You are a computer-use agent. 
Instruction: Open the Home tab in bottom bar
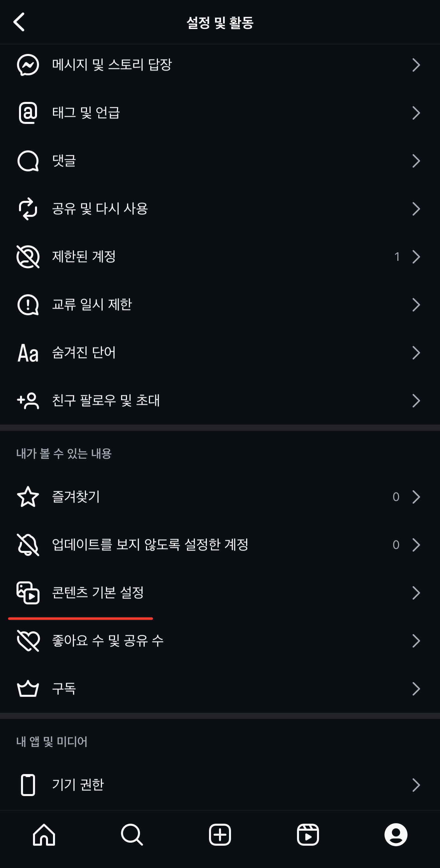(44, 835)
